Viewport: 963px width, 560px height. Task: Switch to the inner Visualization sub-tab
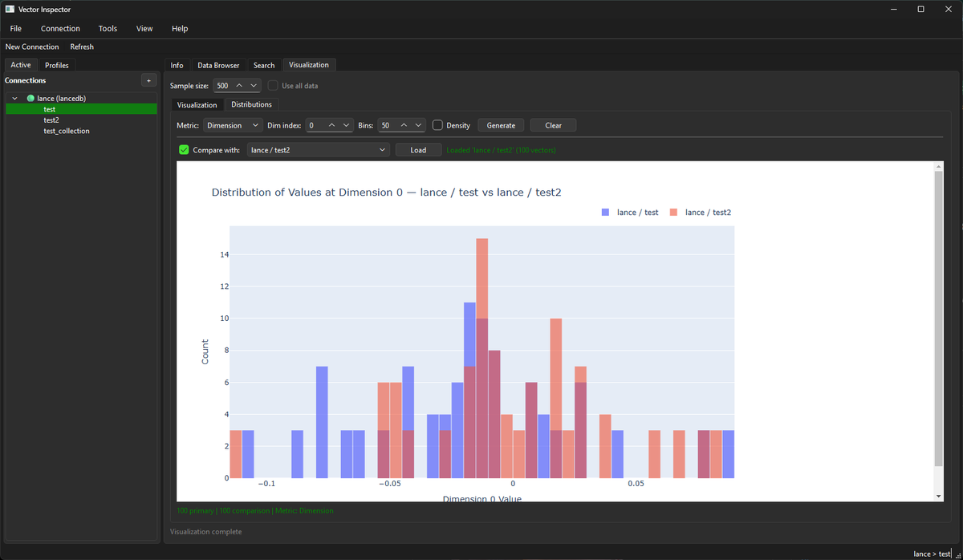(x=197, y=105)
